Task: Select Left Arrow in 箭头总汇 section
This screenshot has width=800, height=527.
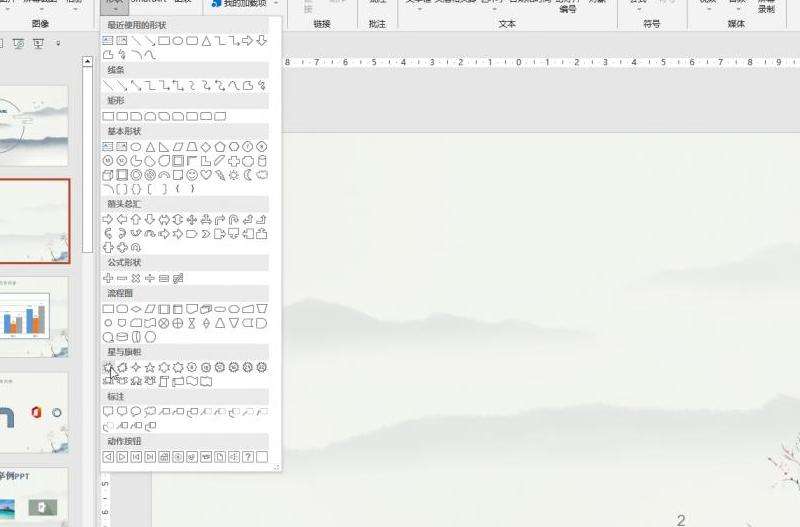Action: [x=122, y=219]
